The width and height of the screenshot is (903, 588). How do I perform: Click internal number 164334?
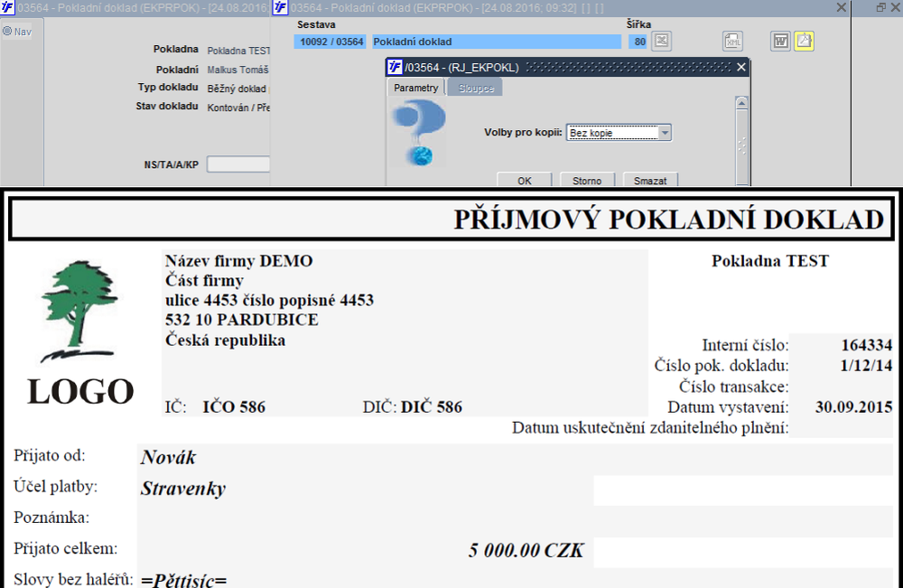[x=867, y=345]
